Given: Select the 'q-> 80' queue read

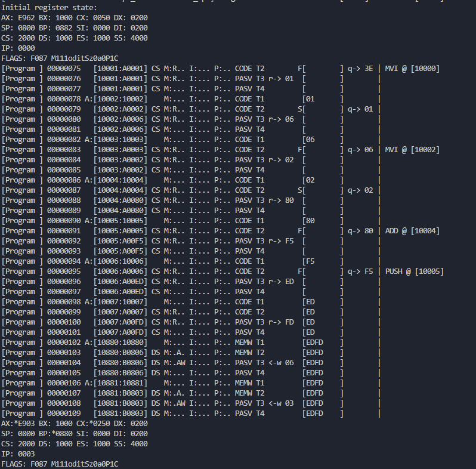Looking at the screenshot, I should click(360, 230).
